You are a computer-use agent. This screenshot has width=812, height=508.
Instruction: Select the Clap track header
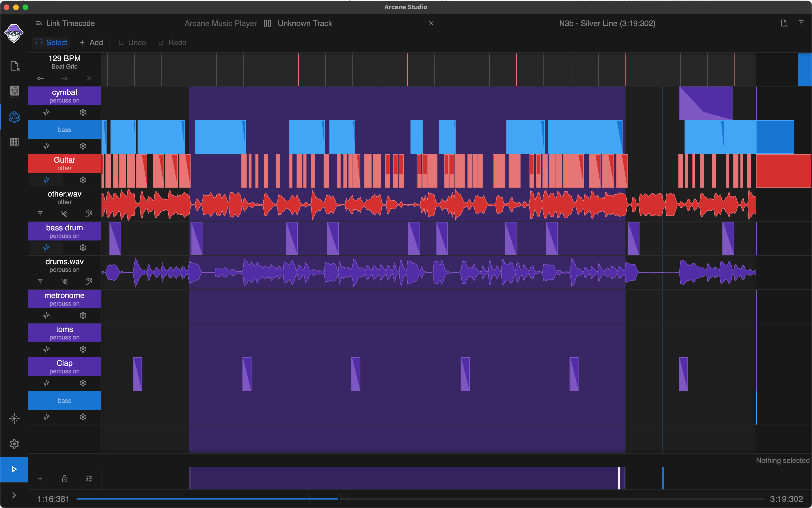click(64, 366)
